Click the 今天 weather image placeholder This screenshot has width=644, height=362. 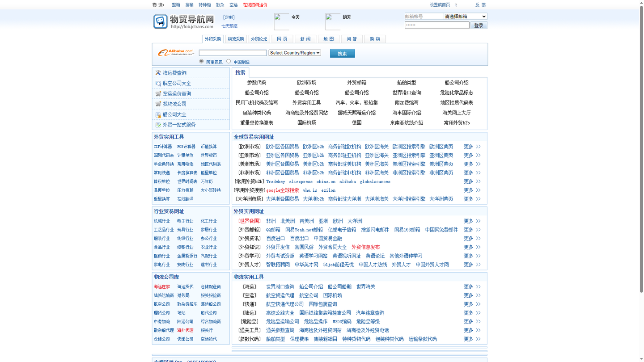click(281, 21)
